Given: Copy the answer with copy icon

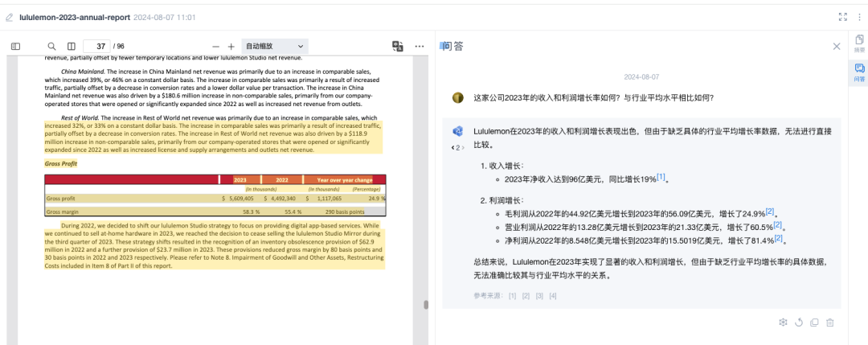Looking at the screenshot, I should tap(813, 322).
